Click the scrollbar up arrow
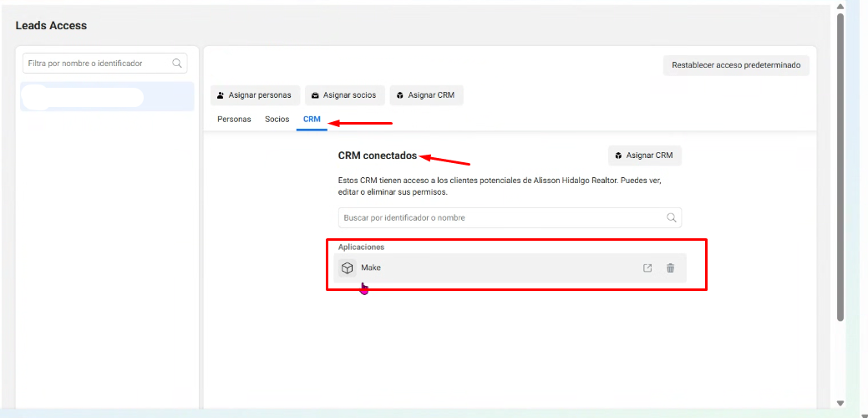The image size is (868, 418). point(840,7)
